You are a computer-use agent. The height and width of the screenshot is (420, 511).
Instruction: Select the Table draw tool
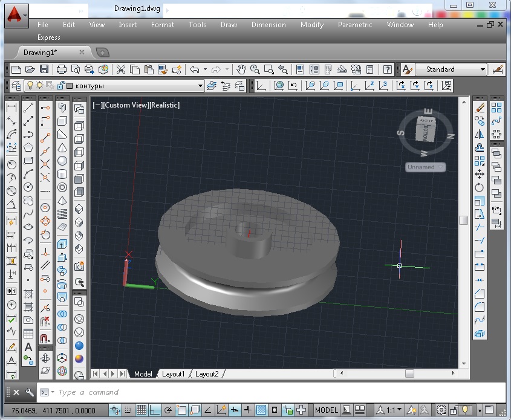(28, 334)
